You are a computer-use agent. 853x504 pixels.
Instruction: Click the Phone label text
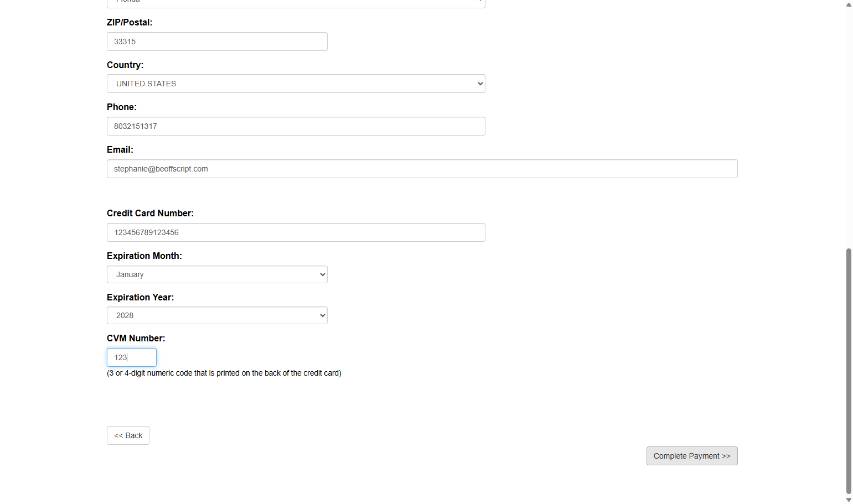click(x=122, y=107)
